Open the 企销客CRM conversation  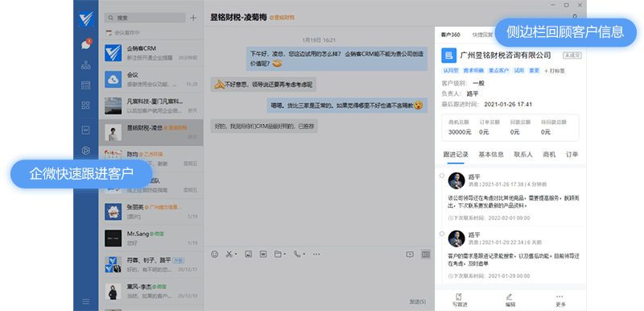(151, 53)
